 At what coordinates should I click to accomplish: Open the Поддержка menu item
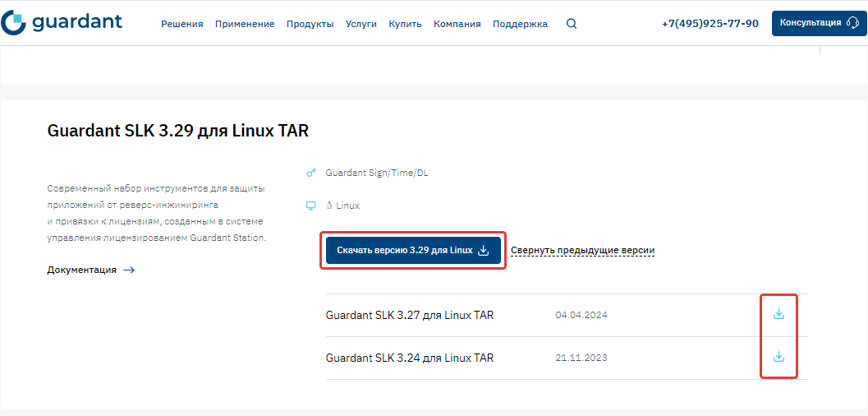pyautogui.click(x=520, y=24)
